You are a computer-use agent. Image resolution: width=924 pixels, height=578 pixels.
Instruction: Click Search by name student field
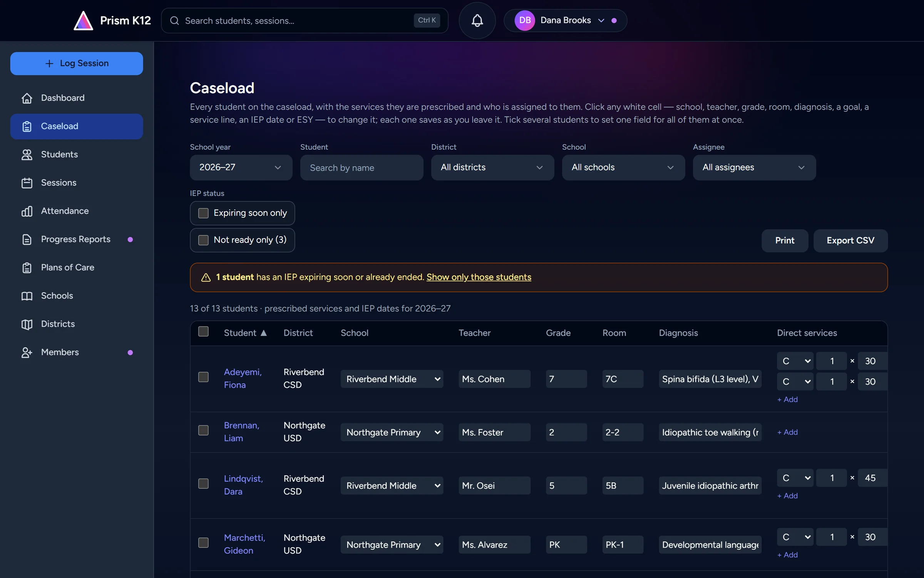pos(362,168)
